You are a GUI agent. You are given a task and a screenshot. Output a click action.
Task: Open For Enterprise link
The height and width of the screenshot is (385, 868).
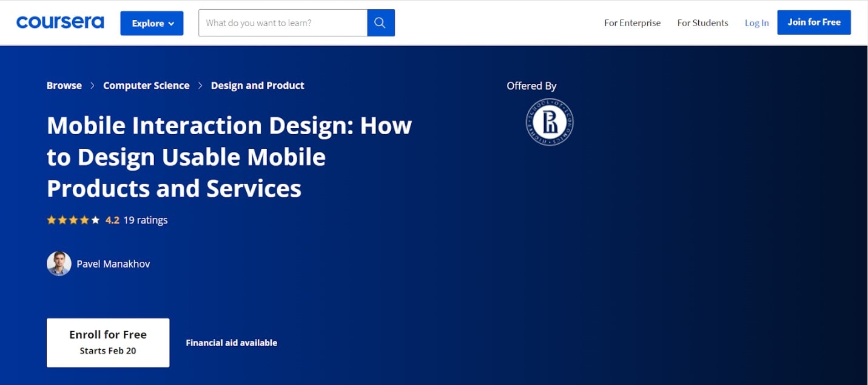632,22
